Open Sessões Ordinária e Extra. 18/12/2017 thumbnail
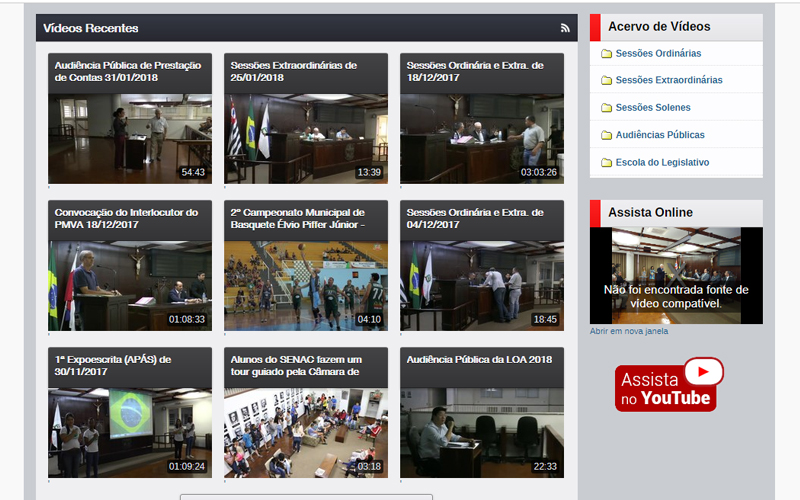The height and width of the screenshot is (500, 800). [482, 138]
